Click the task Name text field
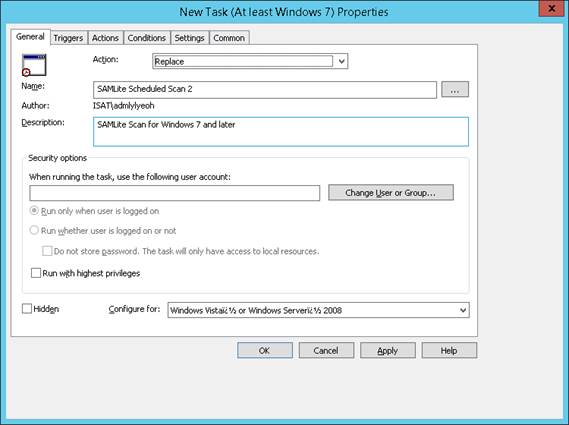569x425 pixels. 265,90
